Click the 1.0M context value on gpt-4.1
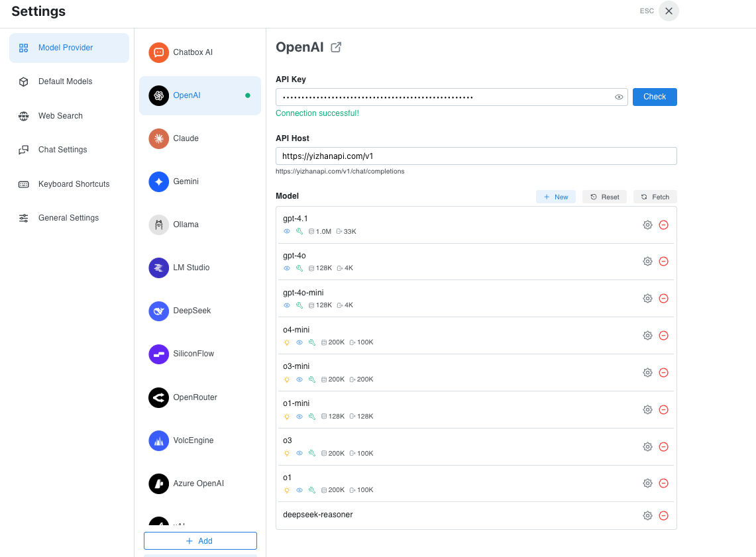This screenshot has width=756, height=557. pyautogui.click(x=323, y=232)
